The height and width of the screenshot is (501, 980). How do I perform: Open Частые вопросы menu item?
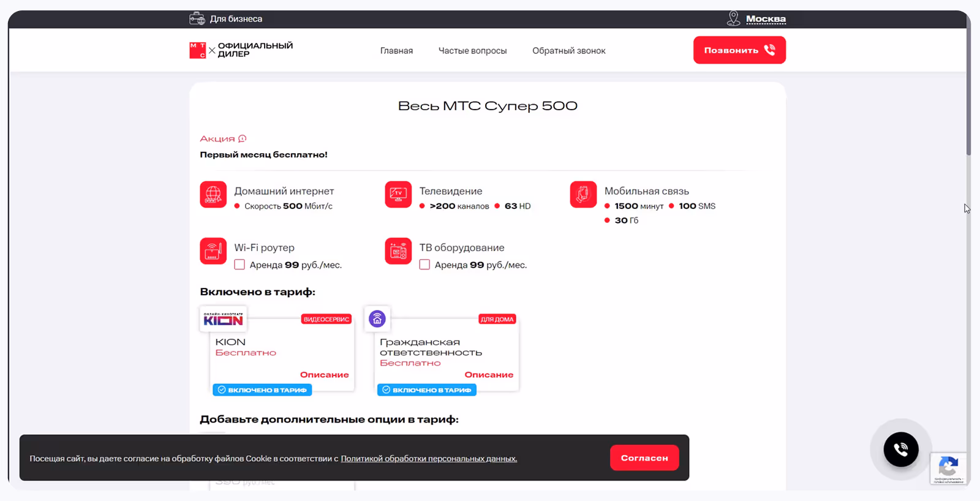(x=472, y=51)
